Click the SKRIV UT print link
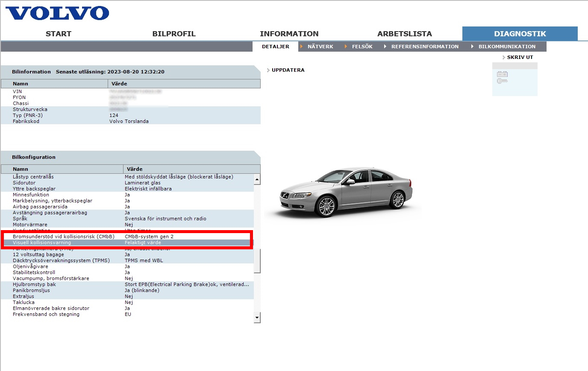Screen dimensions: 588x371 (520, 57)
